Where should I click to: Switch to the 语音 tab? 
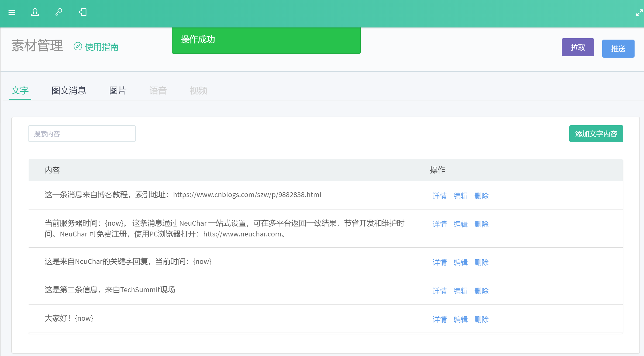[x=158, y=91]
